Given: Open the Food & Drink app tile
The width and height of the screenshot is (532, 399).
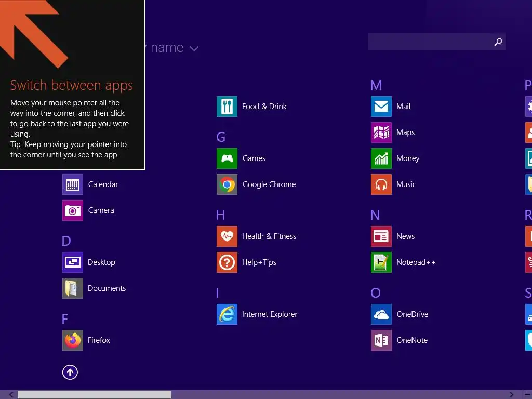Looking at the screenshot, I should (227, 107).
